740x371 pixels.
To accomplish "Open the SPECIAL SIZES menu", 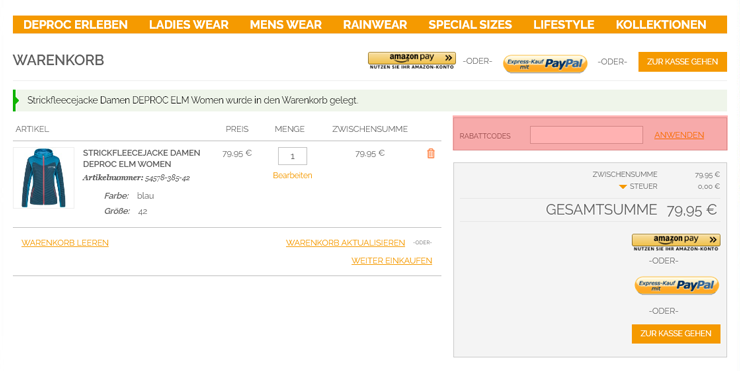I will [470, 25].
